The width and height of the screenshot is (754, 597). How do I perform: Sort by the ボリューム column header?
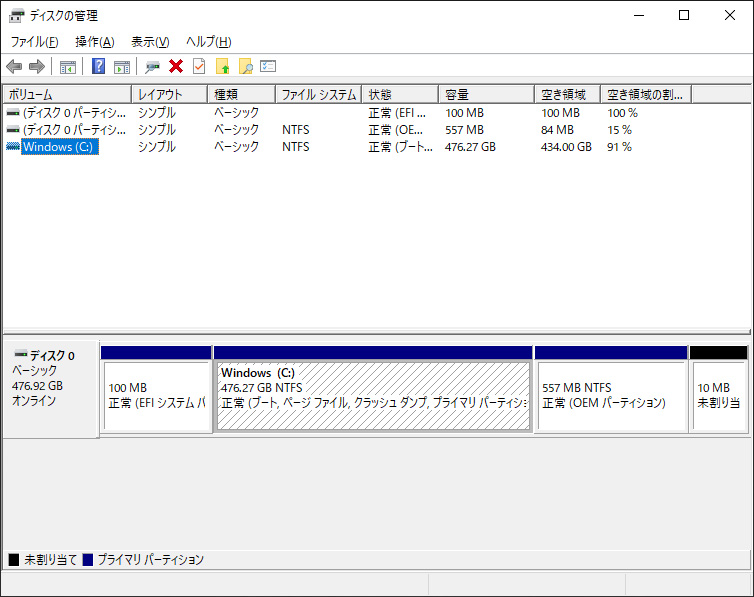pyautogui.click(x=67, y=94)
